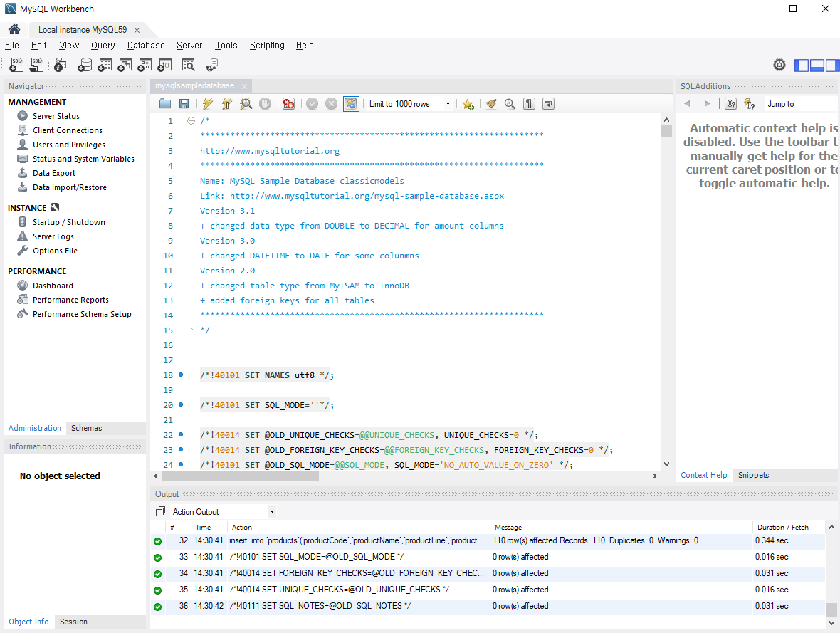Viewport: 840px width, 633px height.
Task: Beautify query with broom icon
Action: [490, 104]
